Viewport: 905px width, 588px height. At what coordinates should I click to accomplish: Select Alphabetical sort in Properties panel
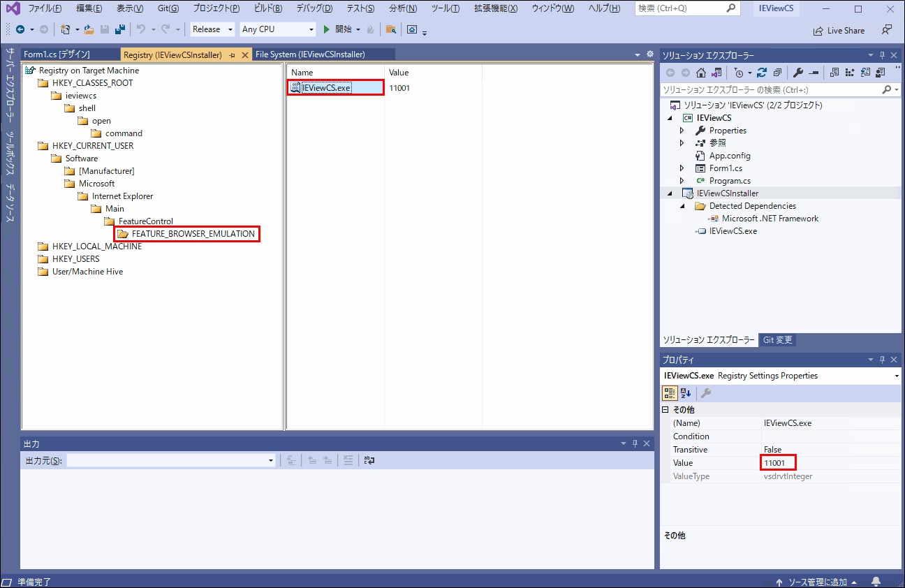(686, 393)
